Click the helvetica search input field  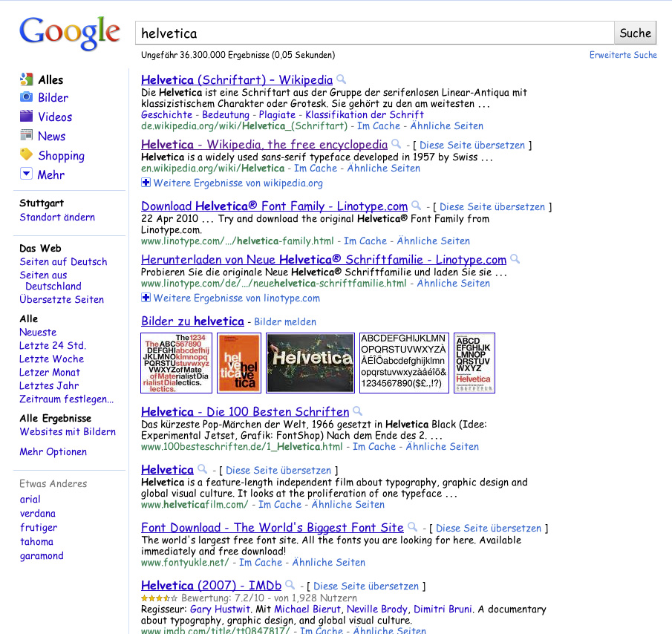(x=374, y=33)
